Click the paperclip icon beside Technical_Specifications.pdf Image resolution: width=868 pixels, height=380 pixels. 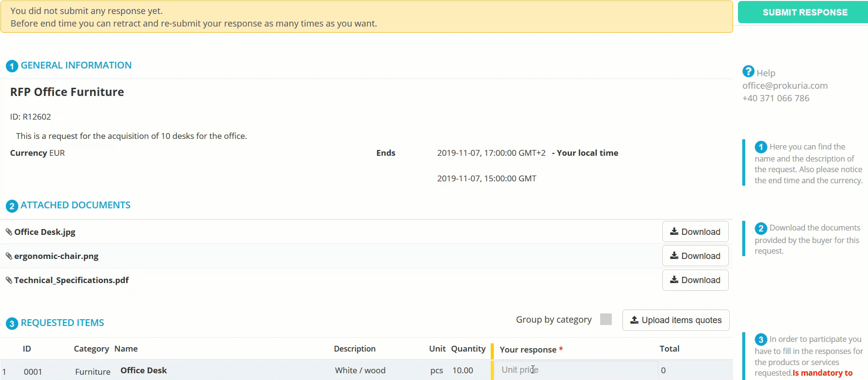coord(9,280)
